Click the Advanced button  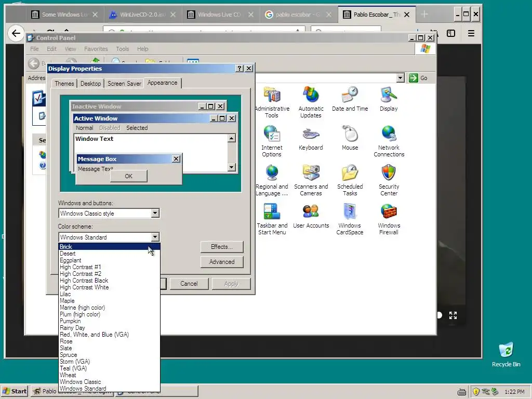[x=222, y=262]
